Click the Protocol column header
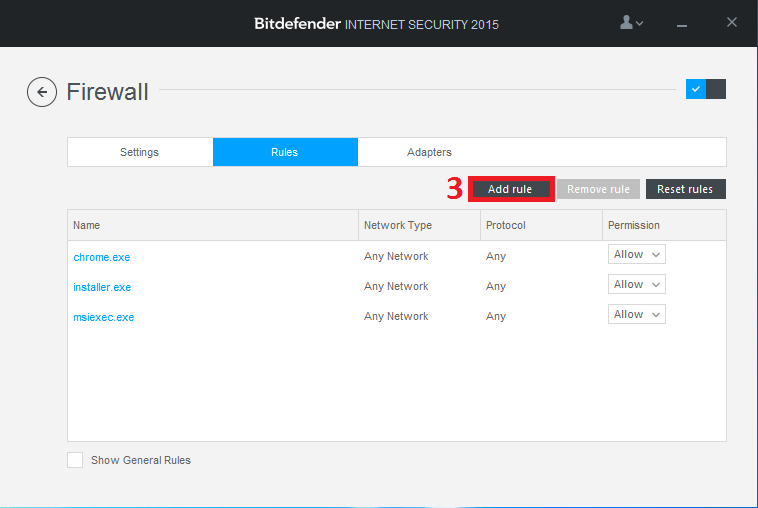Screen dimensions: 758x508 [x=541, y=225]
